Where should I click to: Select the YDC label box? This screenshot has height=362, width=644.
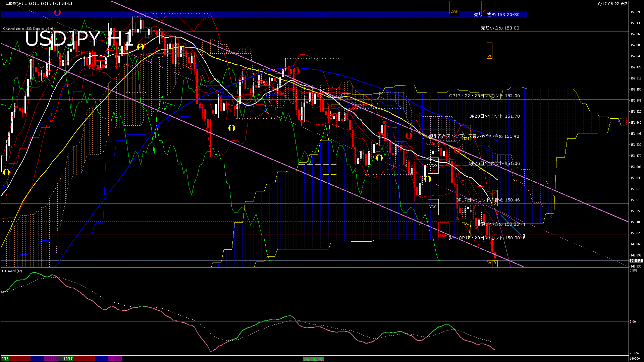click(x=433, y=207)
